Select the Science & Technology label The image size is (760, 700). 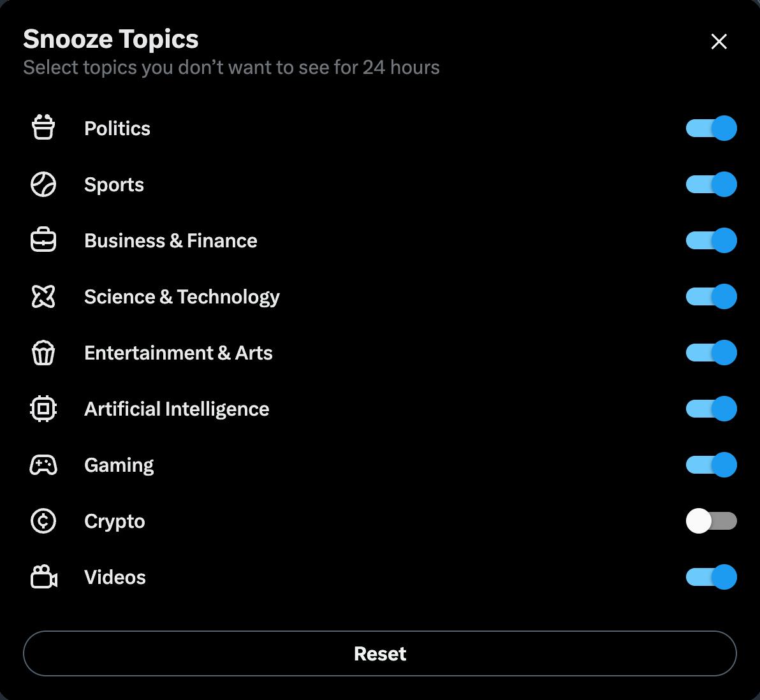pyautogui.click(x=182, y=297)
